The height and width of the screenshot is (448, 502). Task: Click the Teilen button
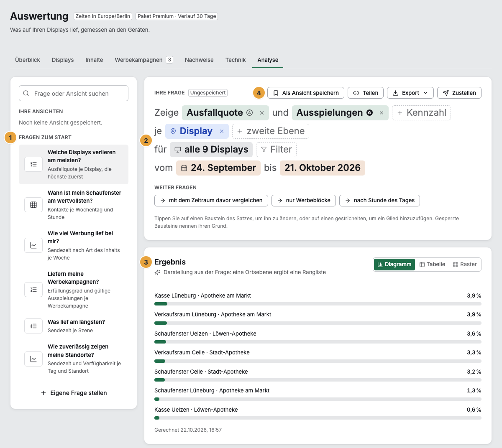tap(366, 93)
